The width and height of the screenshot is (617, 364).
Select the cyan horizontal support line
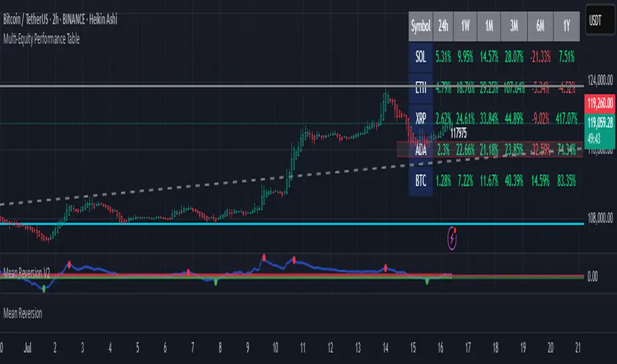pos(292,224)
